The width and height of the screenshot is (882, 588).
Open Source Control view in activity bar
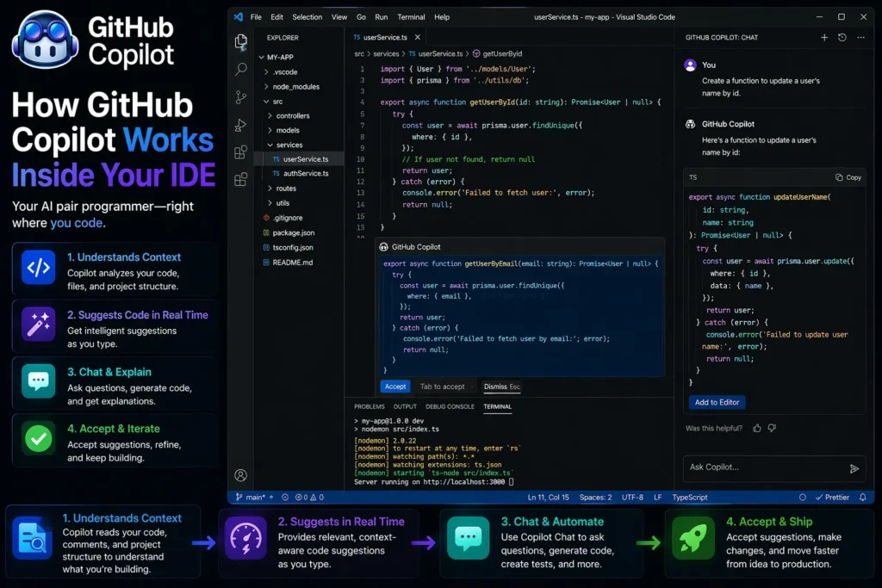pos(241,97)
